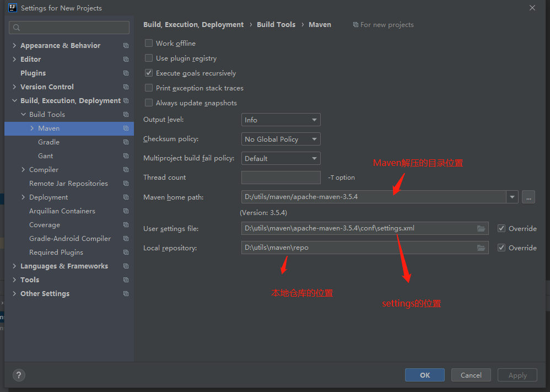Expand the Compiler tree node
The width and height of the screenshot is (550, 392).
24,169
